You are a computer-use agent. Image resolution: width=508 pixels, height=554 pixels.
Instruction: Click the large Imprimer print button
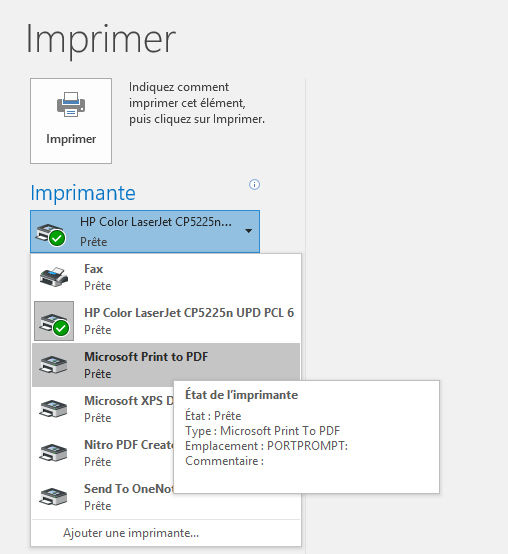tap(71, 121)
